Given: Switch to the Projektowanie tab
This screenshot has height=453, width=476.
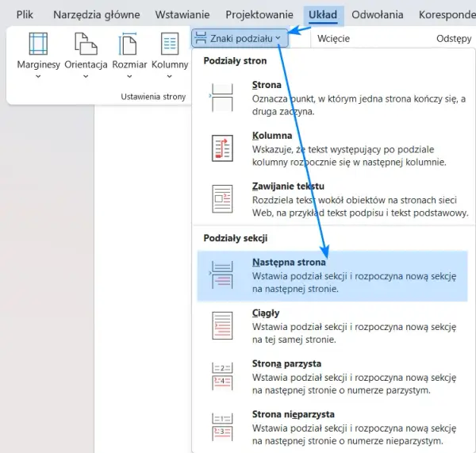Looking at the screenshot, I should (x=259, y=15).
